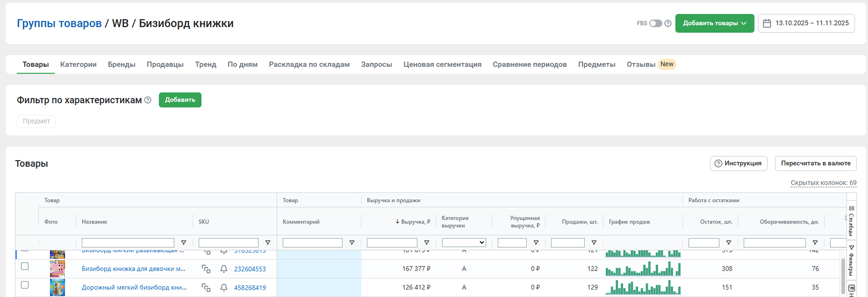
Task: Click the Название filter text field
Action: (128, 242)
